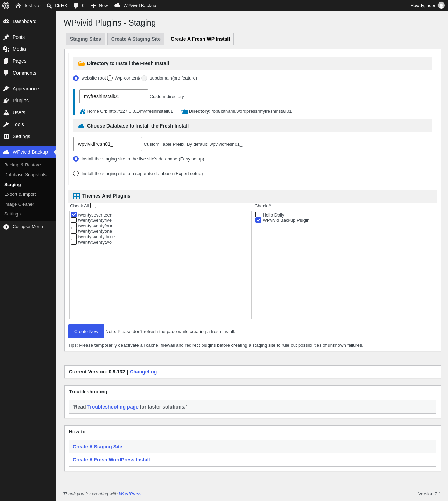
Task: Open Image Cleaner submenu item
Action: click(x=28, y=204)
